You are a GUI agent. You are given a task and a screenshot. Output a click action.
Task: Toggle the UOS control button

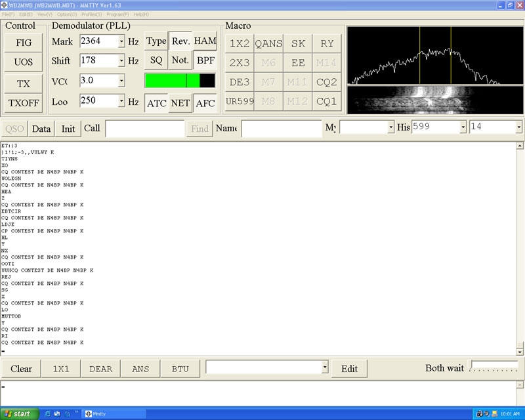pos(24,62)
